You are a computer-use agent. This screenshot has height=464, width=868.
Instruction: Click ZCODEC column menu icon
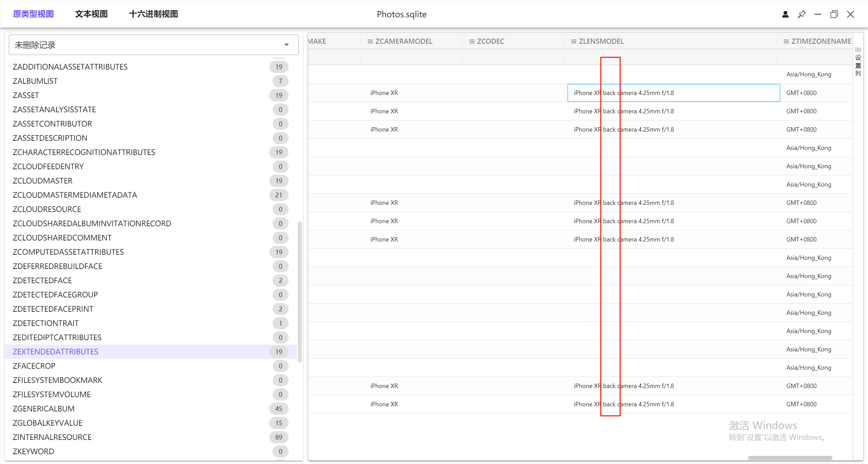pos(472,41)
